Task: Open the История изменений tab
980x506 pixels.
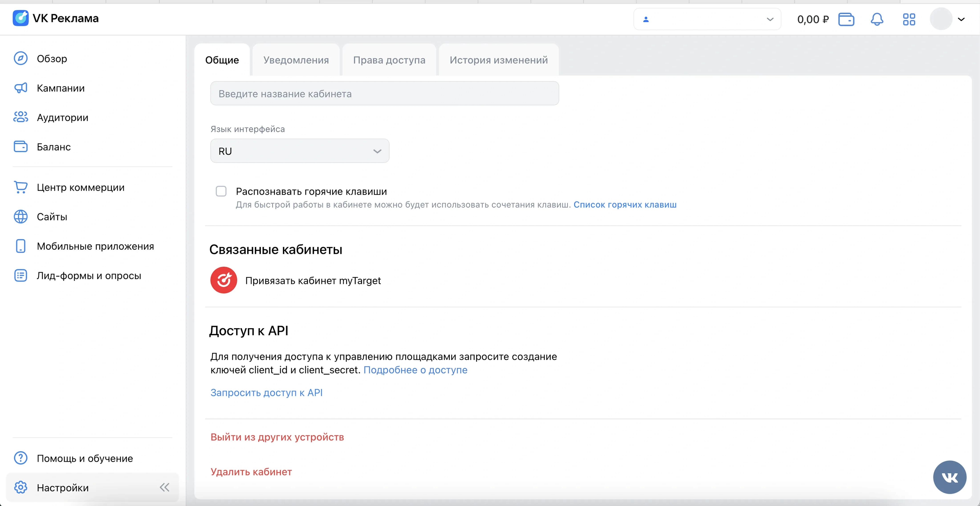Action: (498, 60)
